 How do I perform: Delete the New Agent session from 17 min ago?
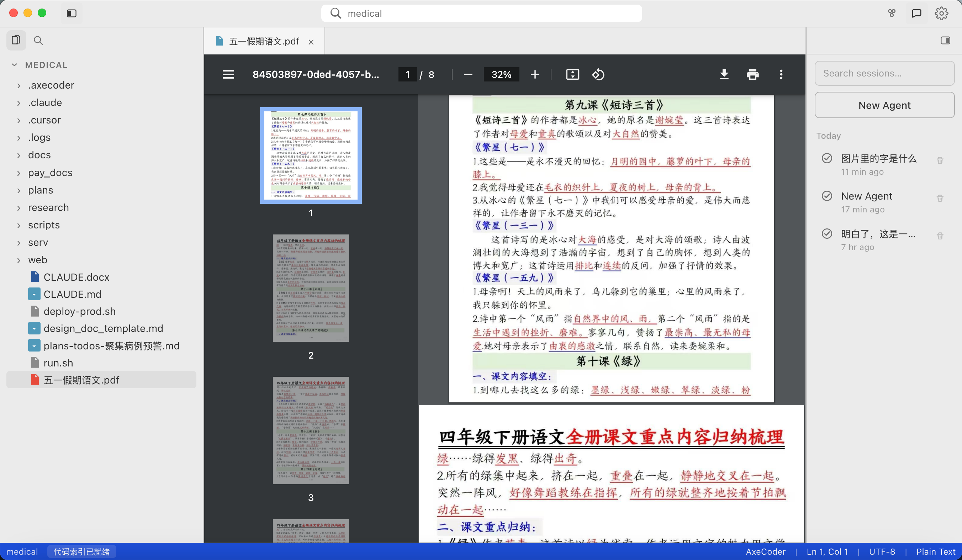(x=940, y=198)
